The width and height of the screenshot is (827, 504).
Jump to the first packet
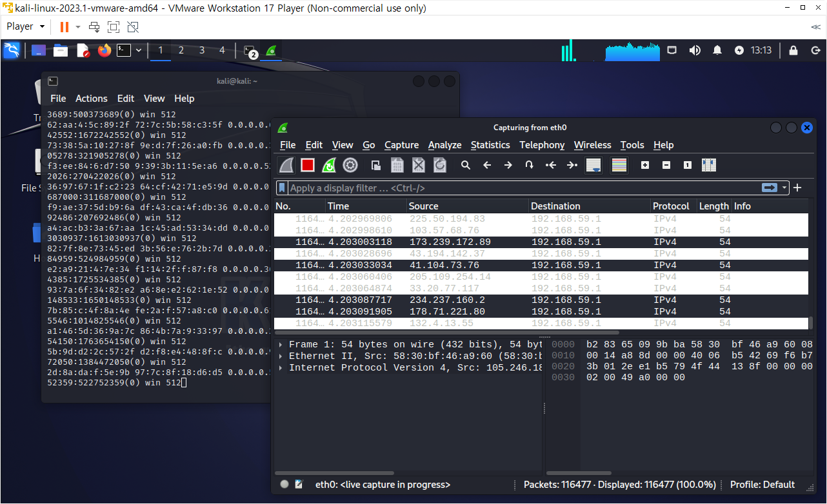(551, 165)
